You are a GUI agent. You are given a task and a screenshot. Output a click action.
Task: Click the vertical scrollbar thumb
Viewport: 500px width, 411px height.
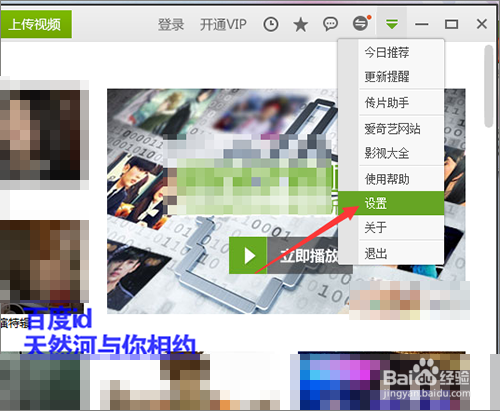click(x=489, y=86)
